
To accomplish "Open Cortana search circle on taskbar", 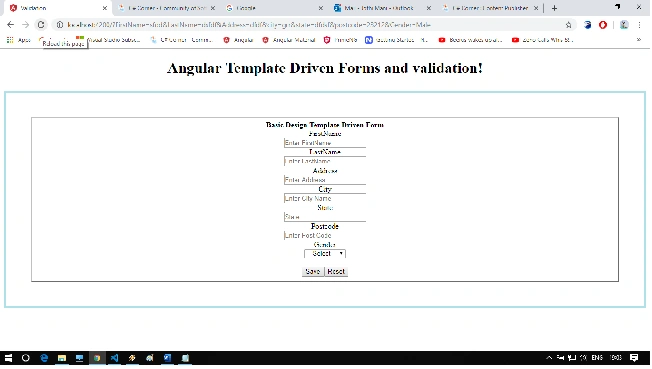I will coord(25,358).
